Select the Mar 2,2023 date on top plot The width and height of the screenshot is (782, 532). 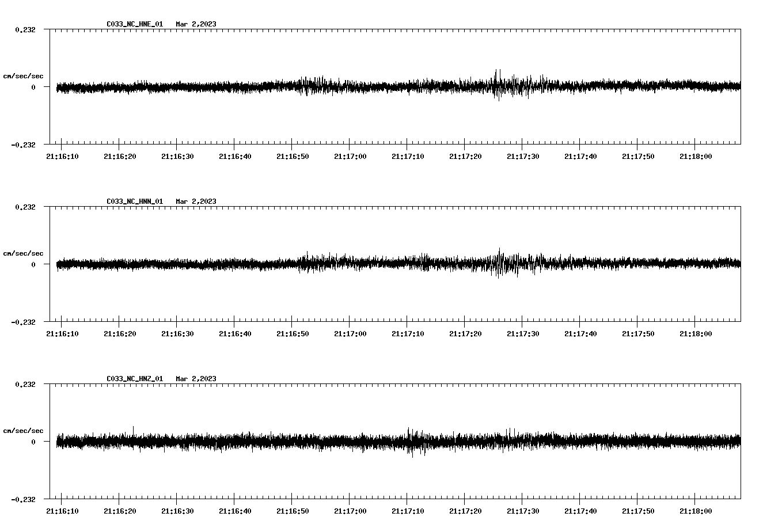(196, 24)
